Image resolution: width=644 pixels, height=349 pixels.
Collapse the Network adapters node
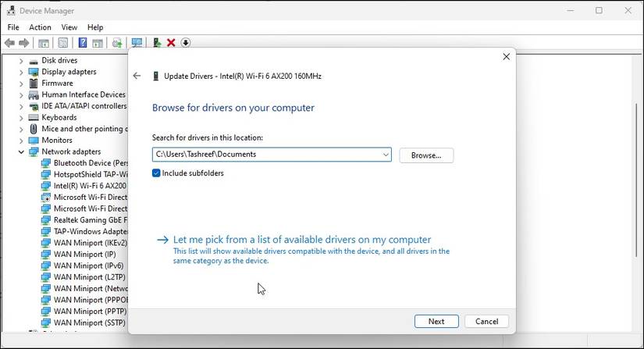21,152
